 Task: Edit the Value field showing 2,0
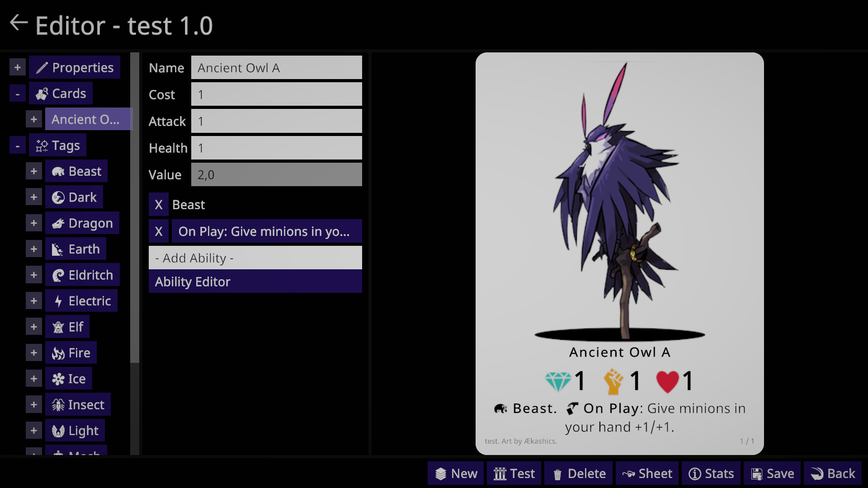[x=277, y=174]
